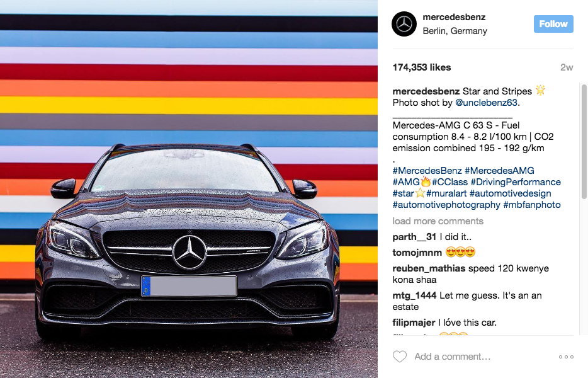
Task: Like the post with the heart icon
Action: (400, 357)
